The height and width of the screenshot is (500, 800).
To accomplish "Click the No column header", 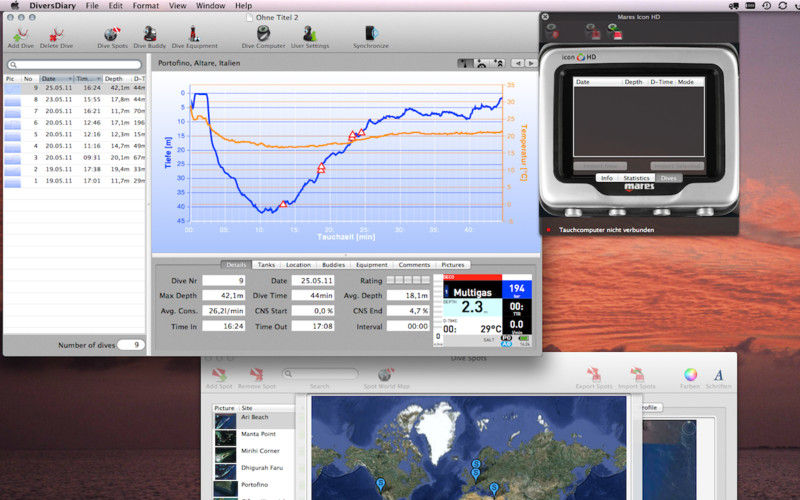I will [x=29, y=79].
